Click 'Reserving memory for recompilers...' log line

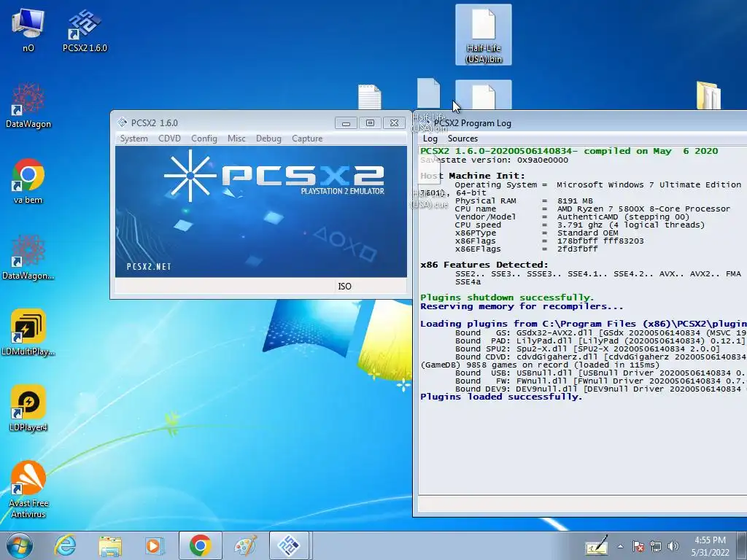tap(522, 307)
